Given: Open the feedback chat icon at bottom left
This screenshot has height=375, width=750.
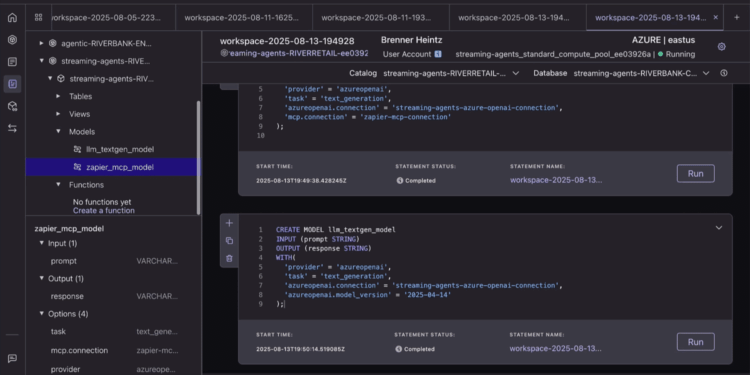Looking at the screenshot, I should click(12, 358).
